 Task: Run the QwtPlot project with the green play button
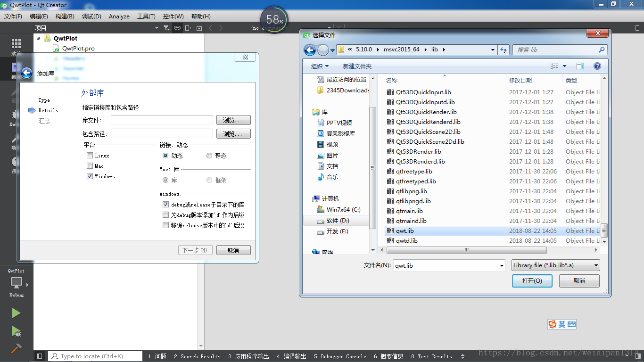click(x=16, y=313)
